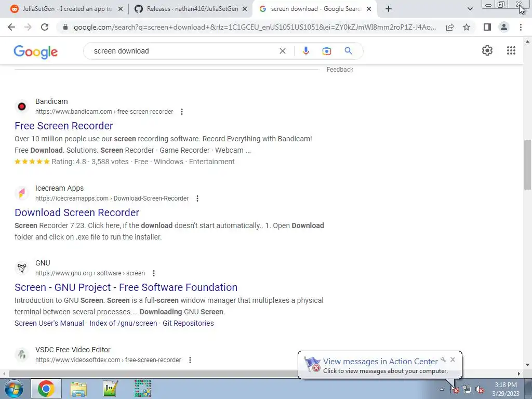Open Screen - GNU Project result

pyautogui.click(x=126, y=287)
